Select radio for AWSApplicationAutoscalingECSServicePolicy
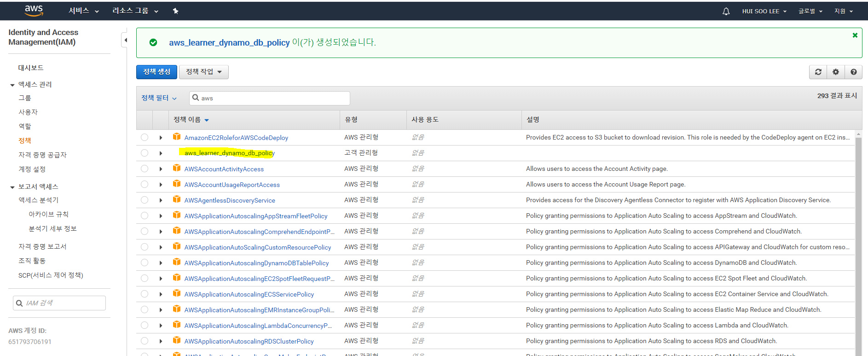 pyautogui.click(x=145, y=294)
